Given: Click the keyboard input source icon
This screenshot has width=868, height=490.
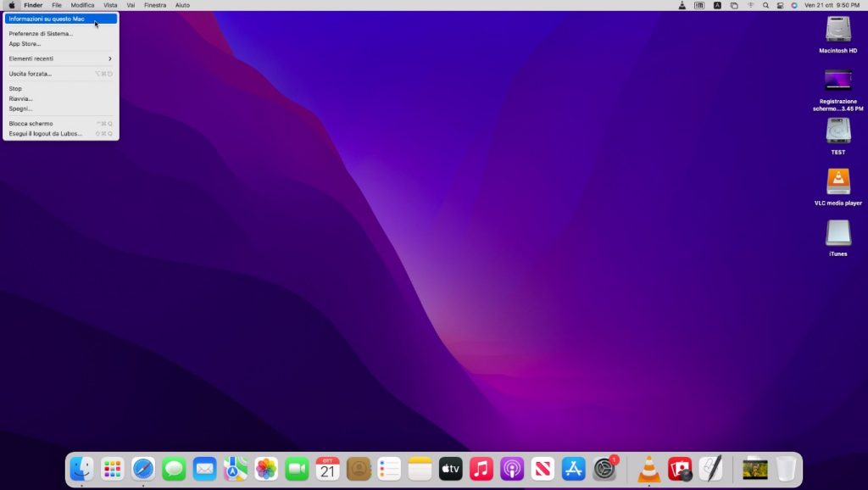Looking at the screenshot, I should (717, 5).
